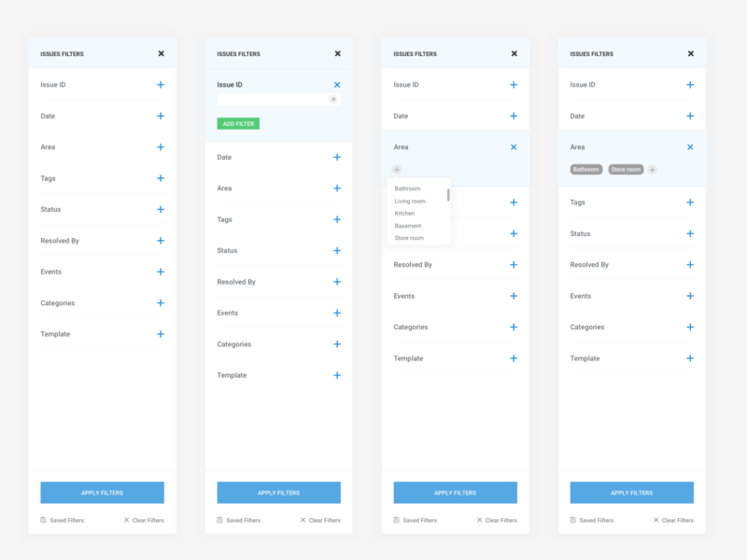Image resolution: width=747 pixels, height=560 pixels.
Task: Expand the Issue ID filter with its plus icon
Action: (x=161, y=84)
